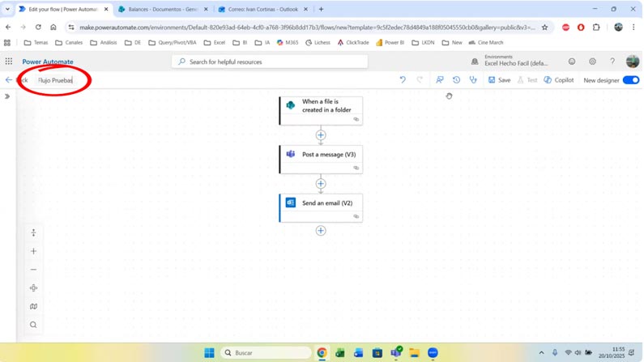Open the Post a message (V3) card
Screen dimensions: 644x362
(321, 160)
